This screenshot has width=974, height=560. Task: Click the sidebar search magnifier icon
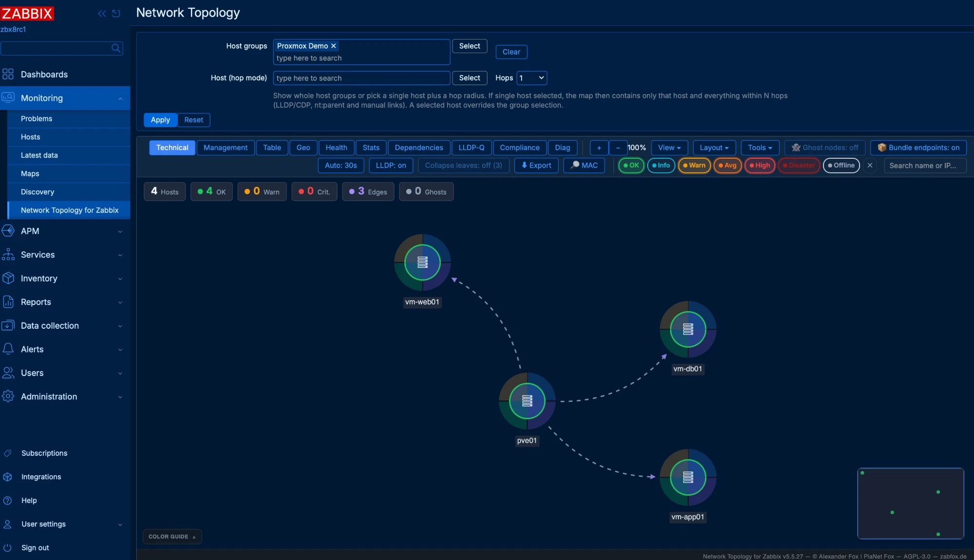(x=115, y=48)
